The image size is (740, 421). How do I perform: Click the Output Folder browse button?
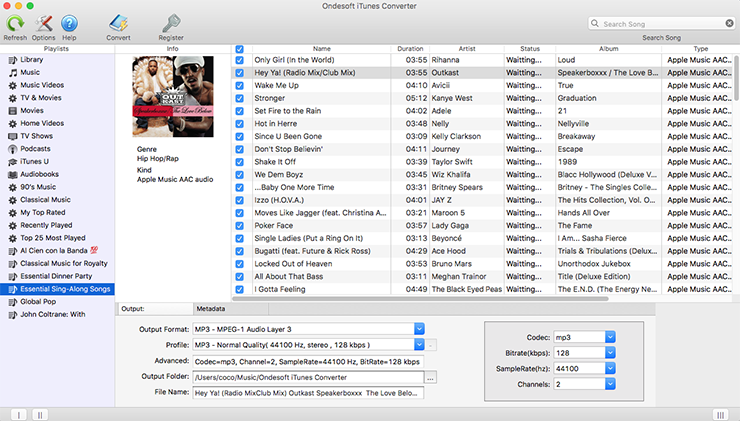(431, 378)
